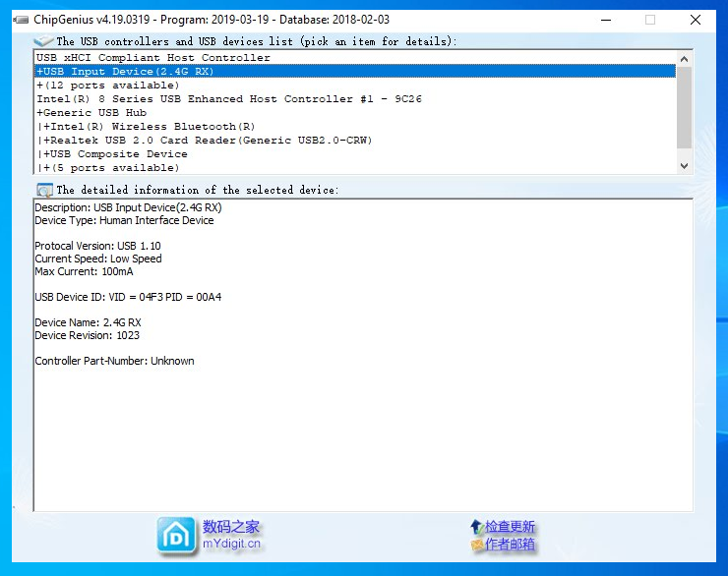The image size is (728, 576).
Task: Select USB xHCI Compliant Host Controller row
Action: coord(355,58)
